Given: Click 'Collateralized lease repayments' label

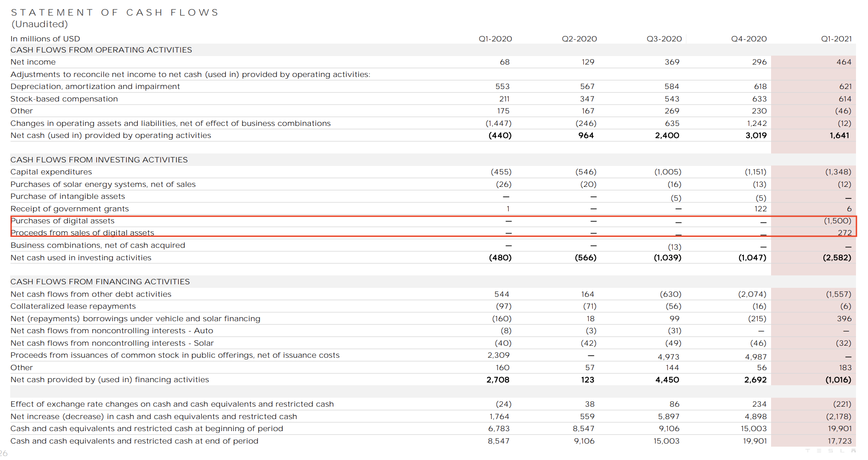Looking at the screenshot, I should coord(73,306).
